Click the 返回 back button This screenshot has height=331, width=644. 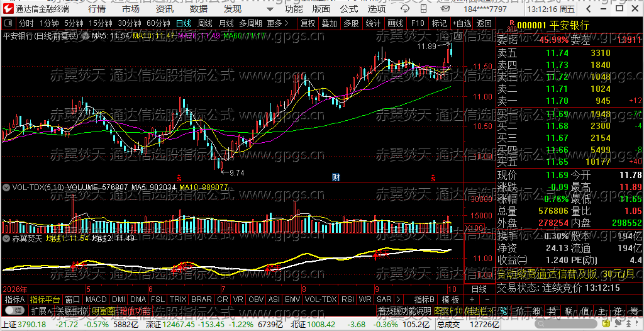coord(484,23)
